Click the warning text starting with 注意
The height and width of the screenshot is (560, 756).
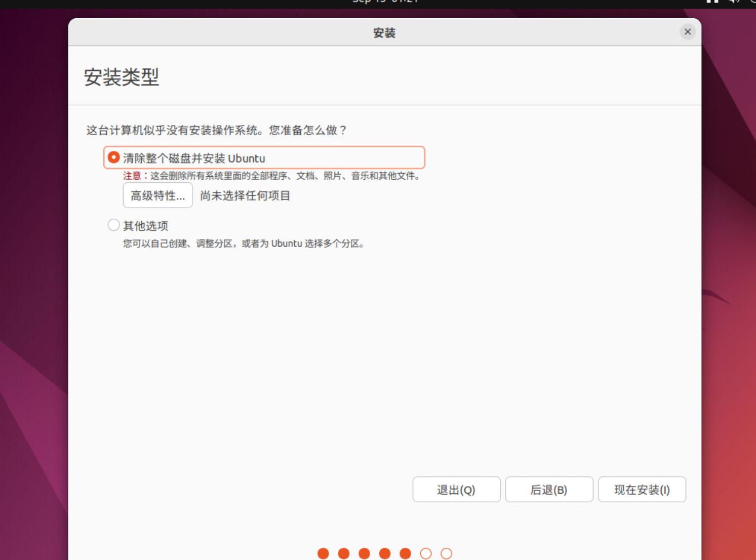pos(271,176)
